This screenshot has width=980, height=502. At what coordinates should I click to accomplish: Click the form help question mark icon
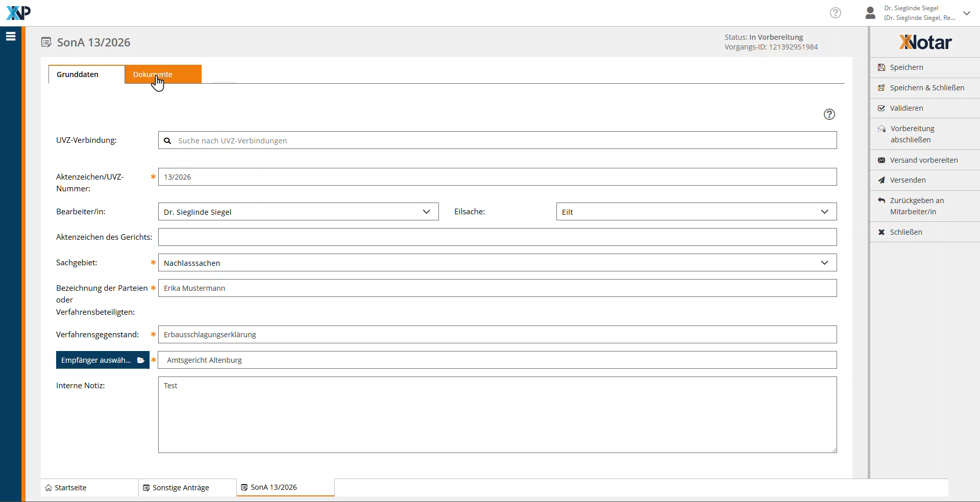(829, 114)
